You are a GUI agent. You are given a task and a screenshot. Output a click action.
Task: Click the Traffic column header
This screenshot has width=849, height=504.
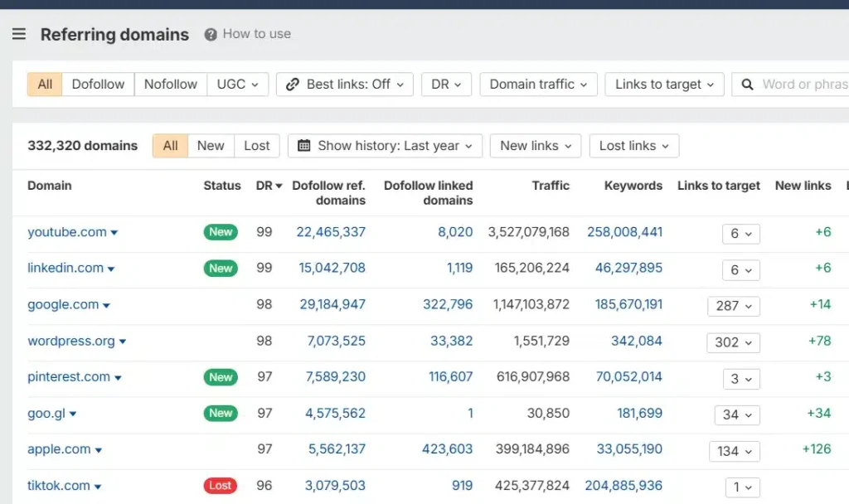[x=551, y=186]
